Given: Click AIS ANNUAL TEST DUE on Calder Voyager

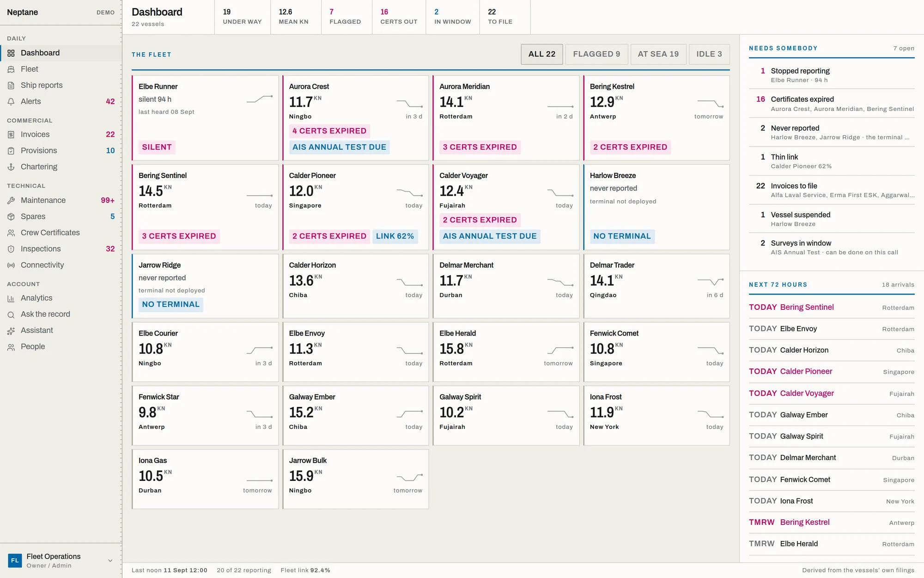Looking at the screenshot, I should 490,236.
